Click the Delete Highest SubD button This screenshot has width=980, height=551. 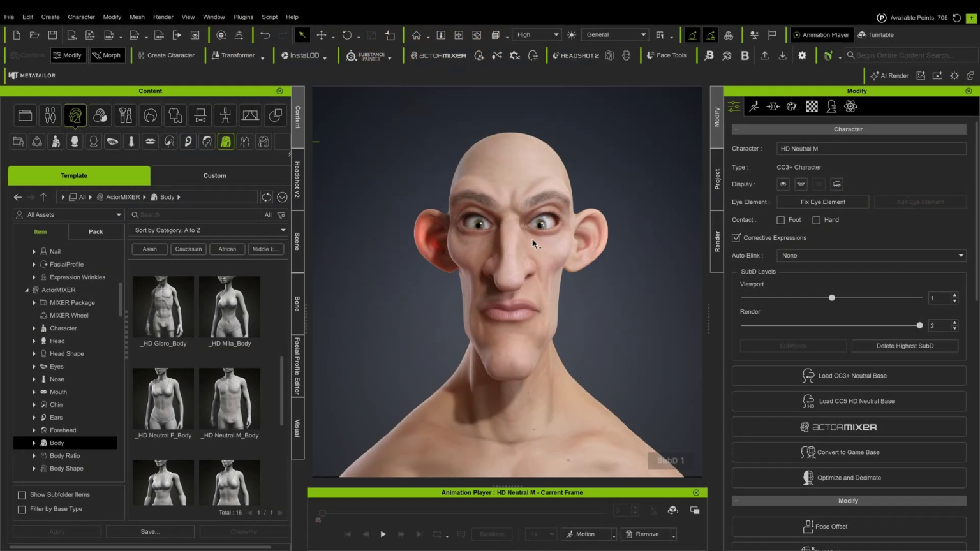coord(905,346)
